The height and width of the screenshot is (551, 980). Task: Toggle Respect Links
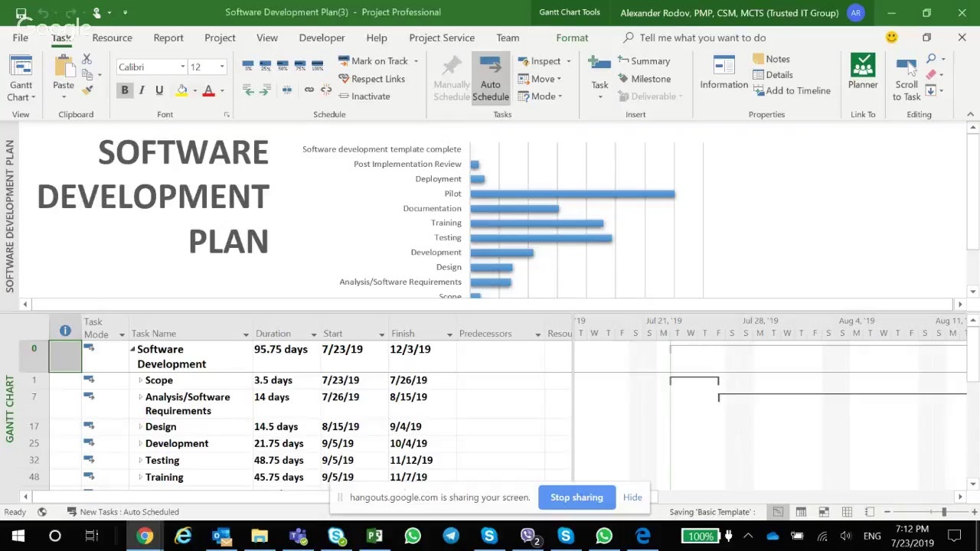click(371, 79)
